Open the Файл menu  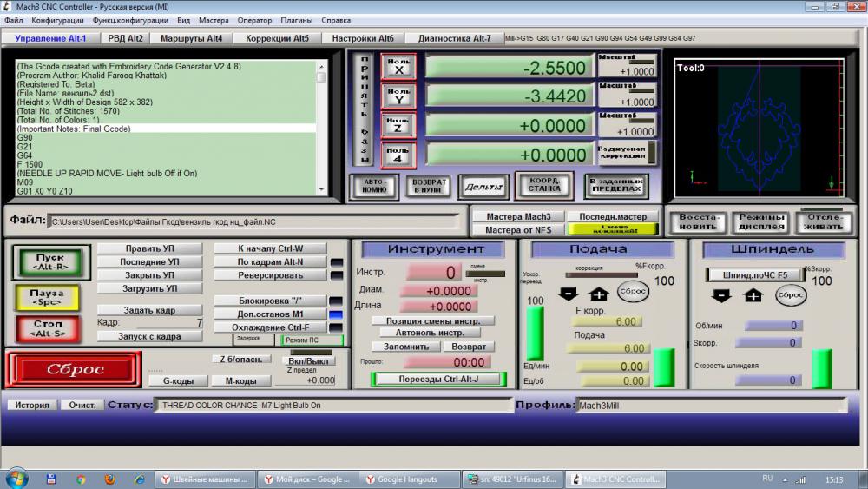coord(14,21)
